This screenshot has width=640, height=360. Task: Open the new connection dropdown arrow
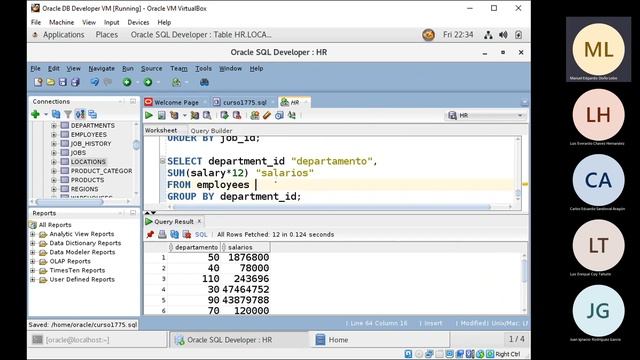point(46,115)
